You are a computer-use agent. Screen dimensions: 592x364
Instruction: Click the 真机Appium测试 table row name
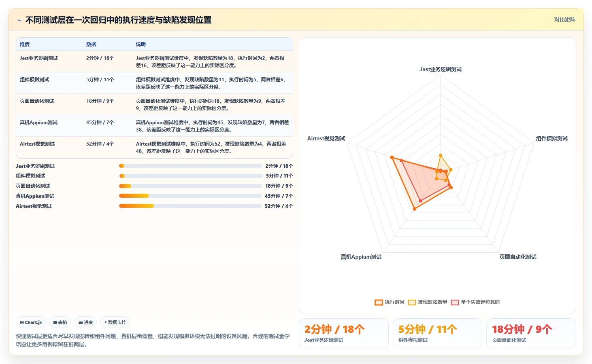[39, 123]
